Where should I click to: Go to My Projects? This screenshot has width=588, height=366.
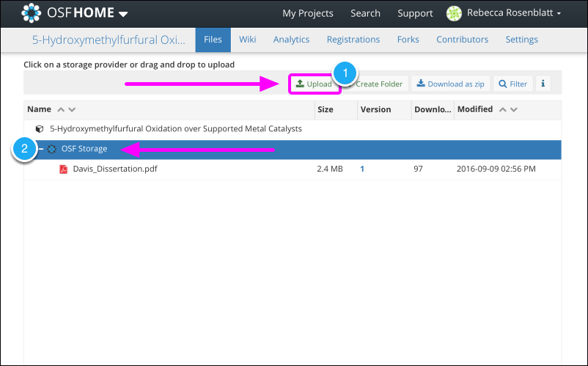tap(307, 13)
